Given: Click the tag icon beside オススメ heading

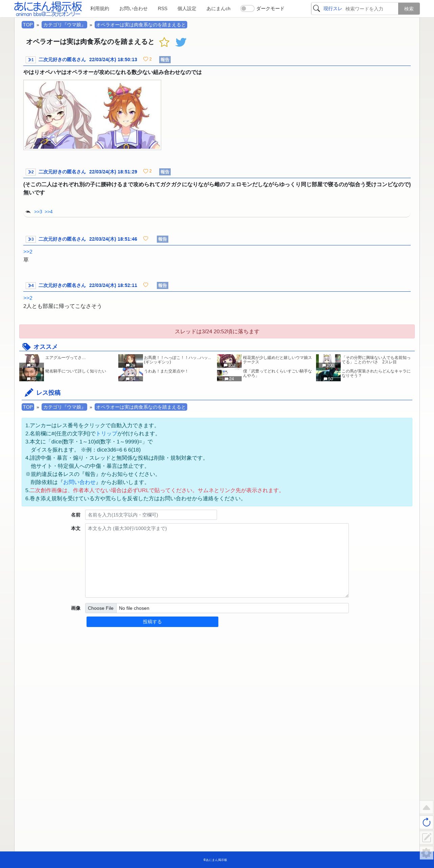Looking at the screenshot, I should tap(26, 347).
